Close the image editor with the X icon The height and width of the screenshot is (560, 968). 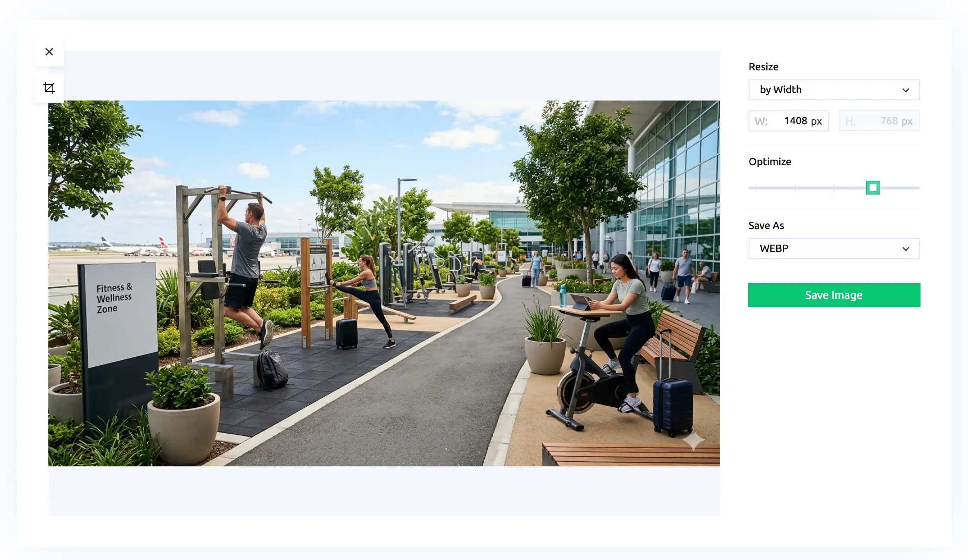click(x=49, y=52)
